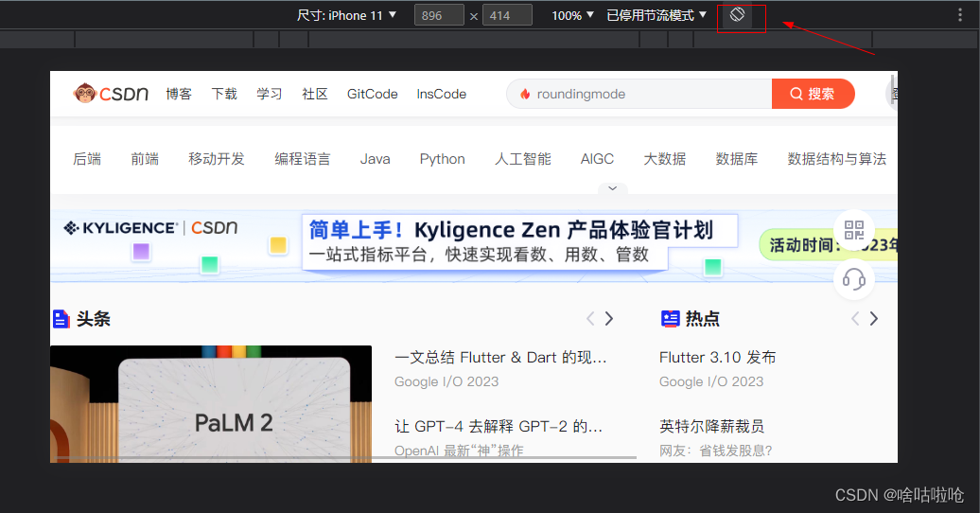The image size is (980, 513).
Task: Select the 后端 category tab
Action: pyautogui.click(x=87, y=159)
